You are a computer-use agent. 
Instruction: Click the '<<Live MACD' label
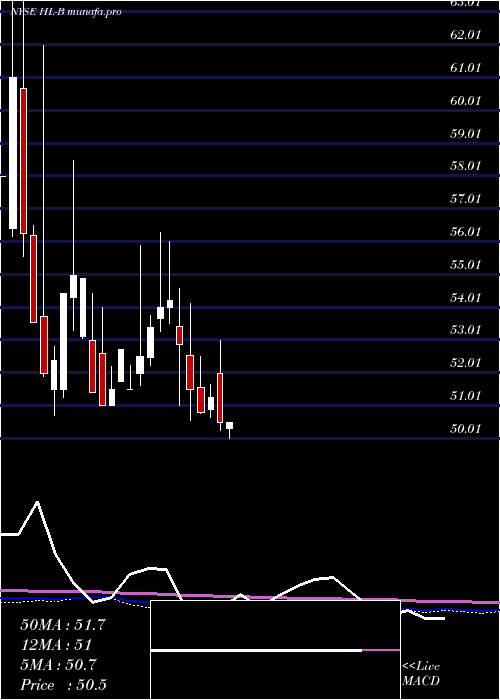[421, 674]
